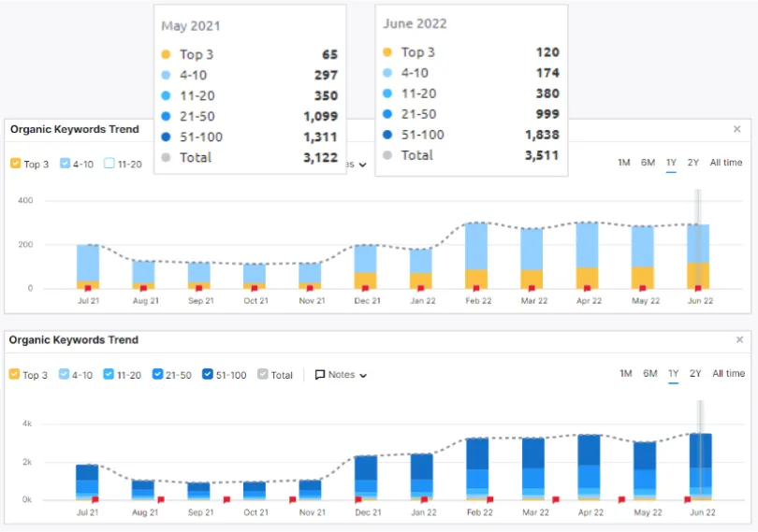Toggle 11-20 checkbox in lower chart

[109, 374]
